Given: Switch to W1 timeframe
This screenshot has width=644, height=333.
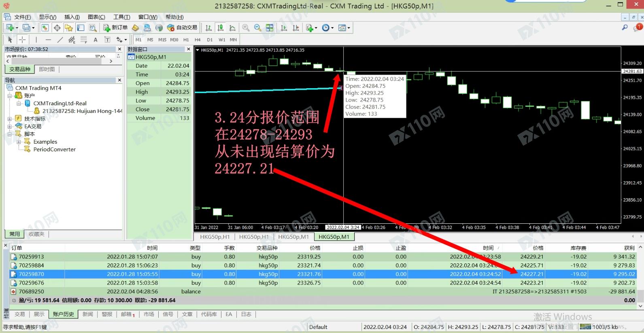Looking at the screenshot, I should pyautogui.click(x=222, y=40).
